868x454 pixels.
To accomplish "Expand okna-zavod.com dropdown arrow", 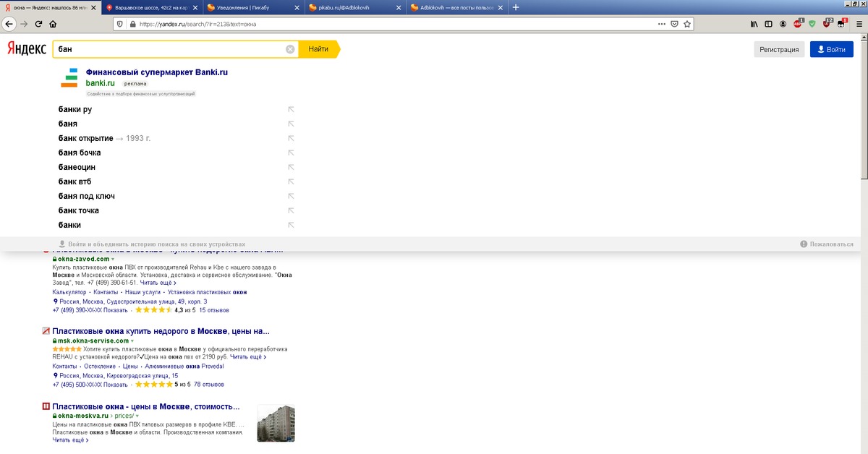I will 113,259.
